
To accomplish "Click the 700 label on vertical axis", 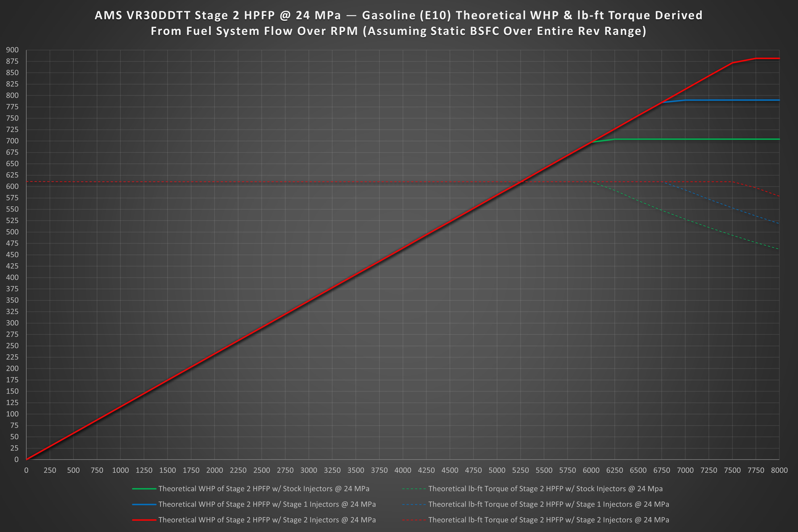I will coord(12,141).
